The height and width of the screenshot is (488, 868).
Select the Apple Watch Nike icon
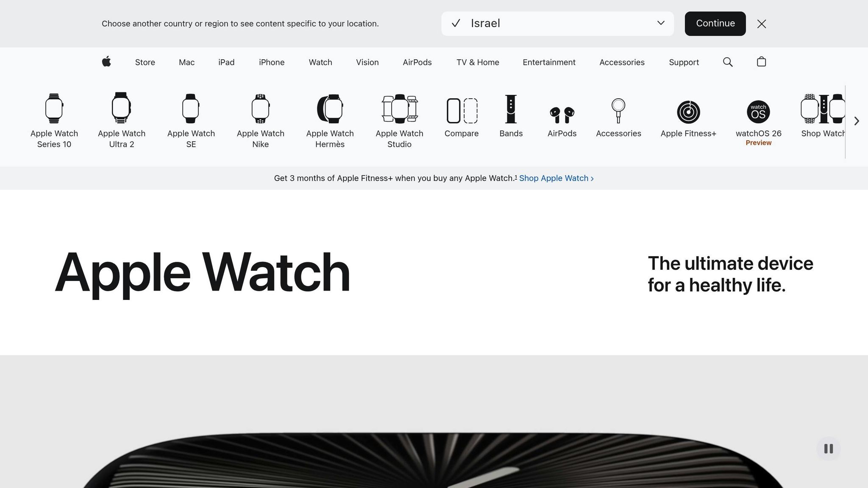pos(260,108)
